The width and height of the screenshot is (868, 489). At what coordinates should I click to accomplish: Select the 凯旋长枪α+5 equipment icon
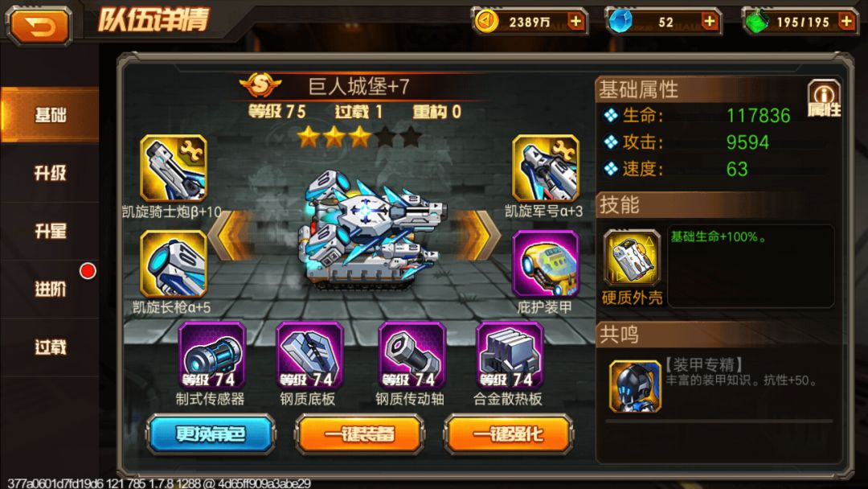[174, 264]
